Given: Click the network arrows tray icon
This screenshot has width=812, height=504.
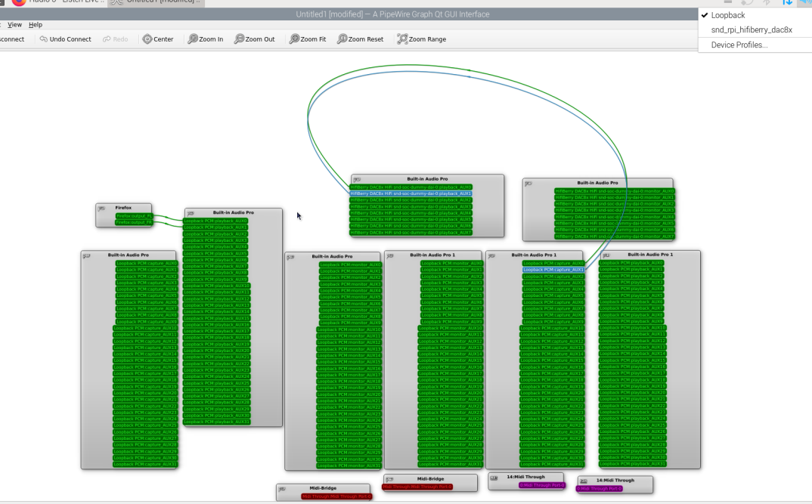Looking at the screenshot, I should tap(787, 2).
